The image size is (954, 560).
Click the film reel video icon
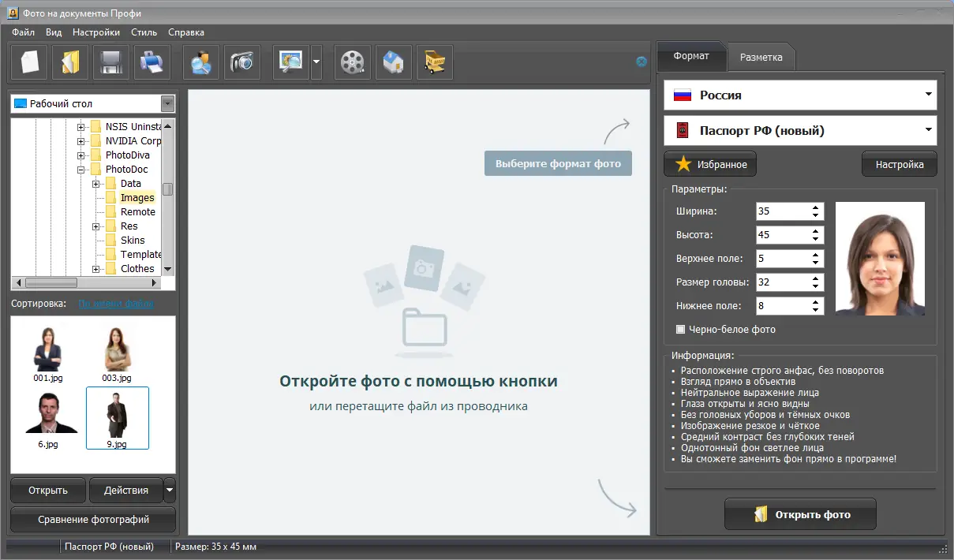pos(352,62)
